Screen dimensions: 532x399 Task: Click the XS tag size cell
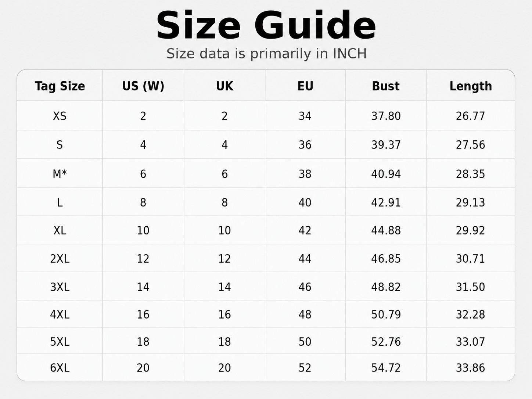(x=60, y=116)
